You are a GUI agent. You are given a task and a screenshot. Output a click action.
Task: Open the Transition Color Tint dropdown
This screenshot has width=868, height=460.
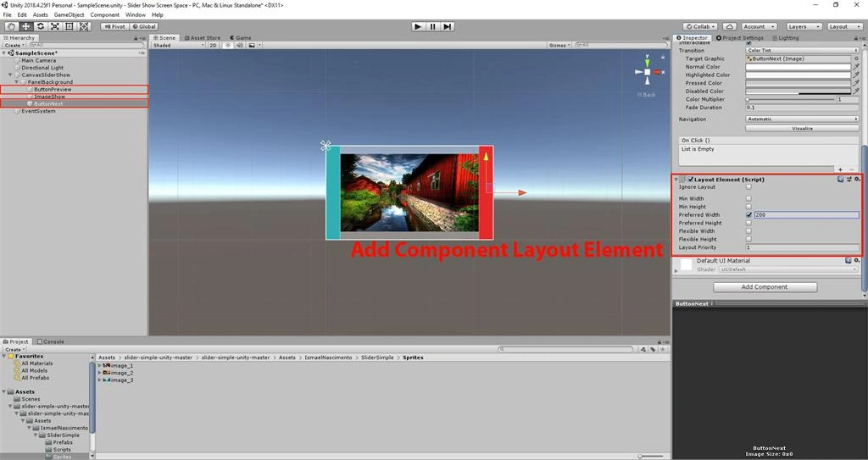tap(802, 50)
